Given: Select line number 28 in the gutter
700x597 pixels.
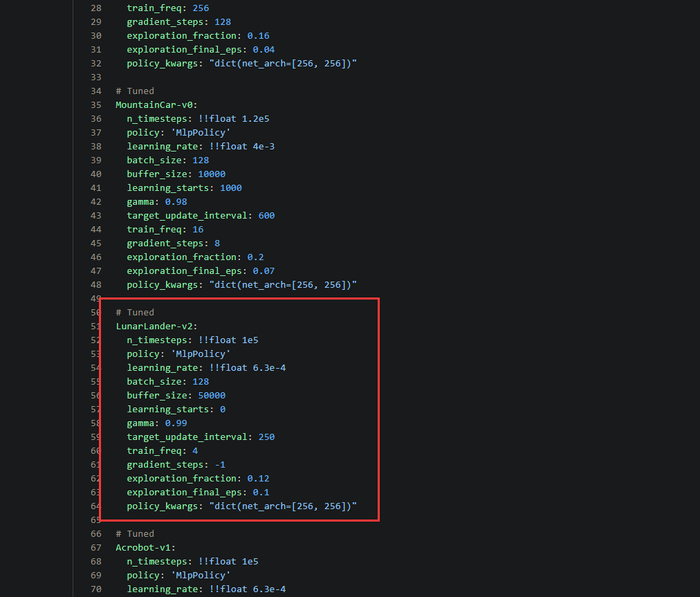Looking at the screenshot, I should (x=95, y=8).
